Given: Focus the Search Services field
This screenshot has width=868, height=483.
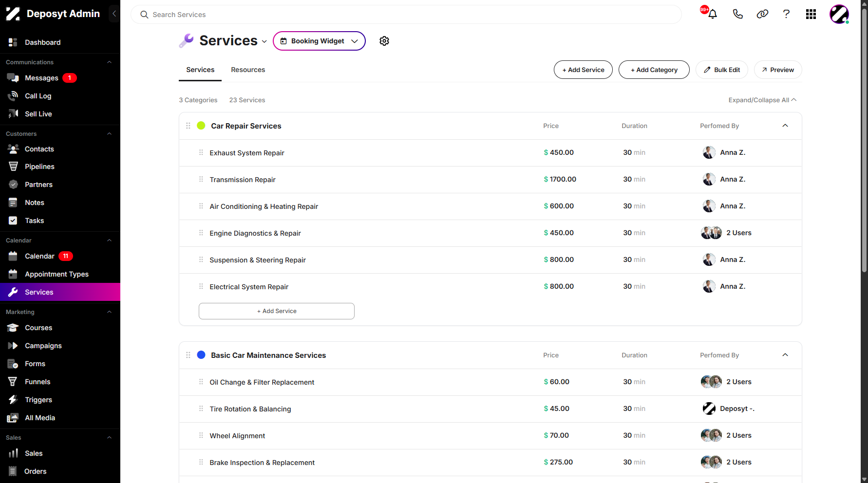Looking at the screenshot, I should click(406, 15).
